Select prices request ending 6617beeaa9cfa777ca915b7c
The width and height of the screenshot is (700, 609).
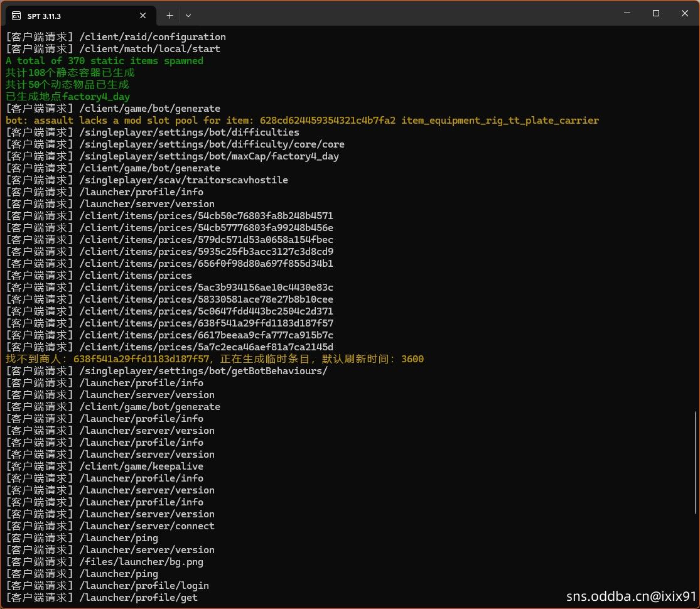[x=170, y=335]
